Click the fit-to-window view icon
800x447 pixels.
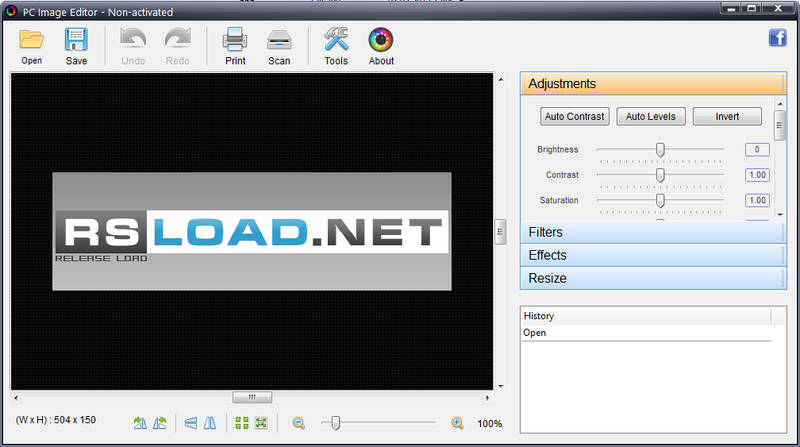click(261, 423)
